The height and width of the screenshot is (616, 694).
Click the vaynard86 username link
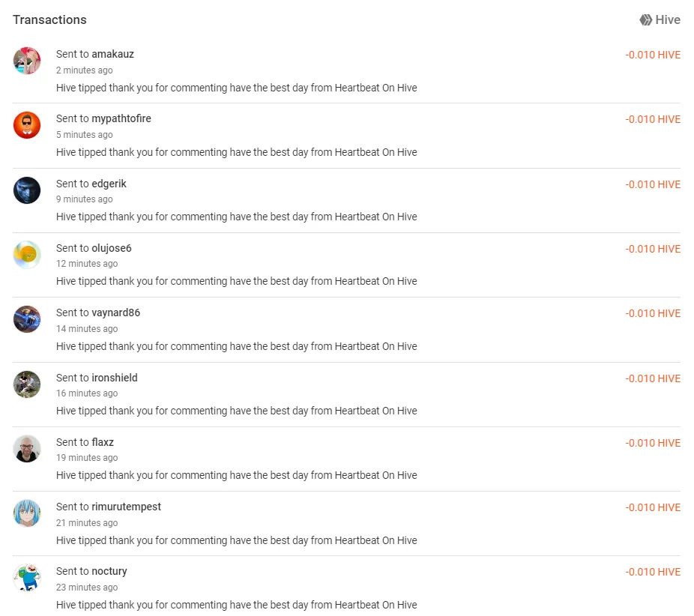click(x=116, y=312)
